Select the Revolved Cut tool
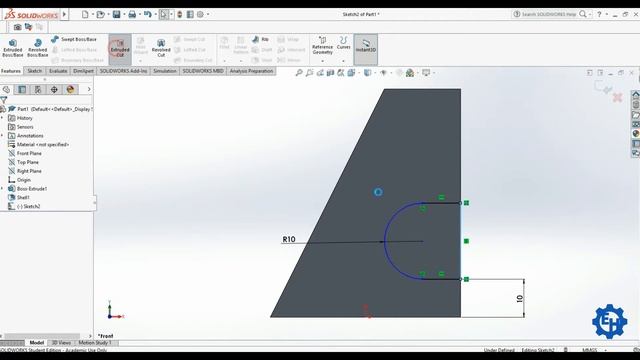Viewport: 640px width, 360px height. click(x=161, y=48)
